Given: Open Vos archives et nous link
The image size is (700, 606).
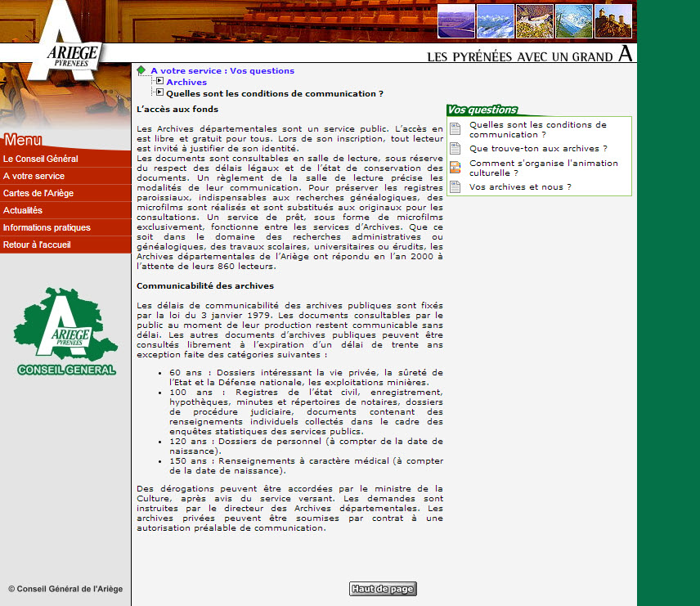Looking at the screenshot, I should [520, 186].
